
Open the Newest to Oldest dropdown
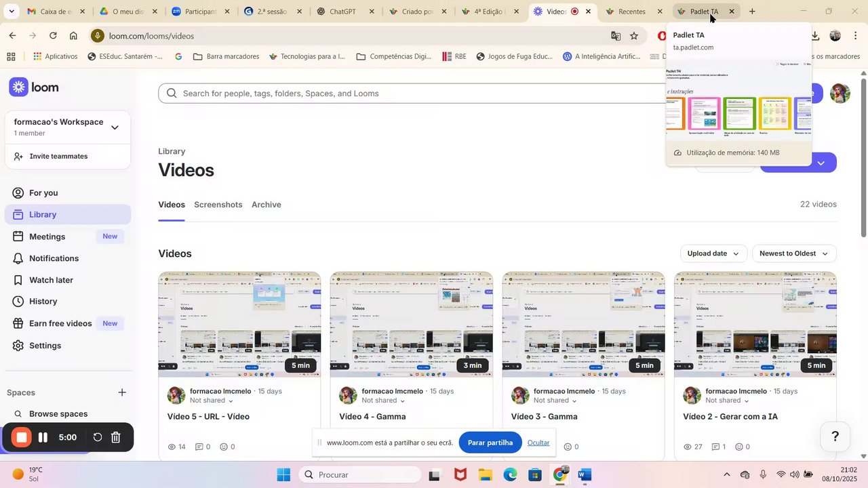click(x=793, y=253)
